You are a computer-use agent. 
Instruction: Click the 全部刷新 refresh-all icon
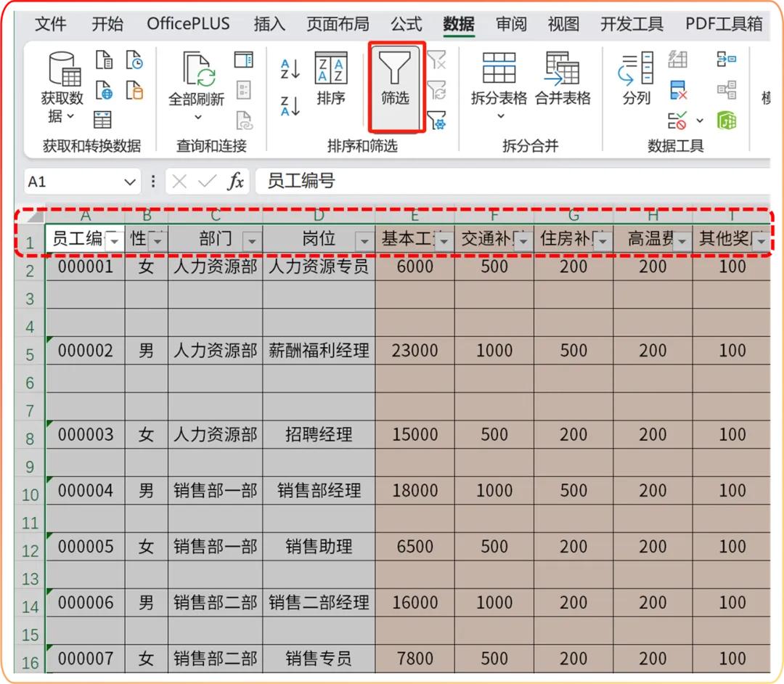(198, 69)
